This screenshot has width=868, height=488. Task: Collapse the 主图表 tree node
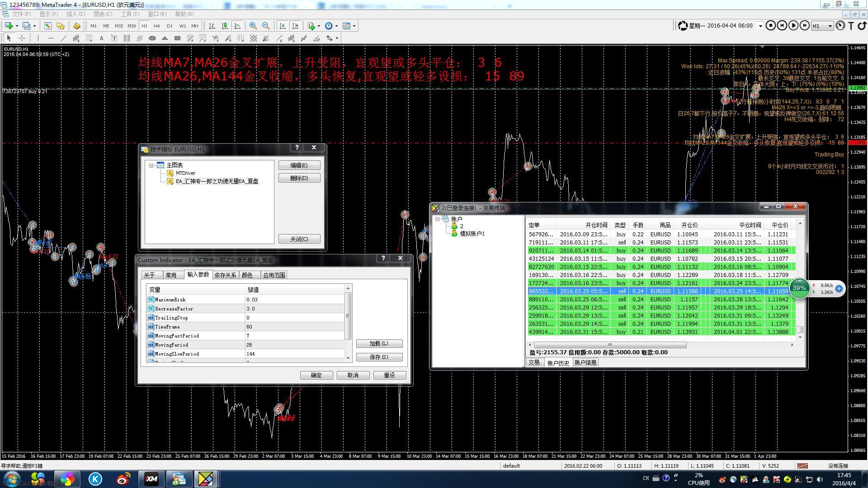pyautogui.click(x=151, y=165)
